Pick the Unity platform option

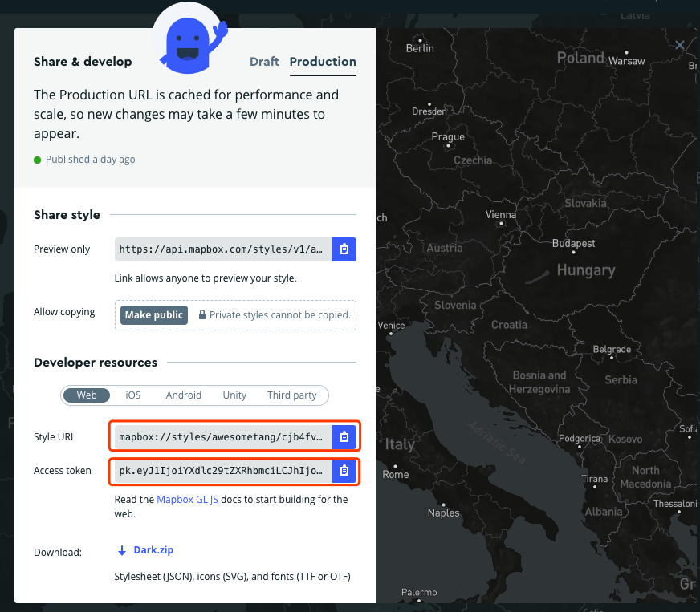tap(234, 395)
